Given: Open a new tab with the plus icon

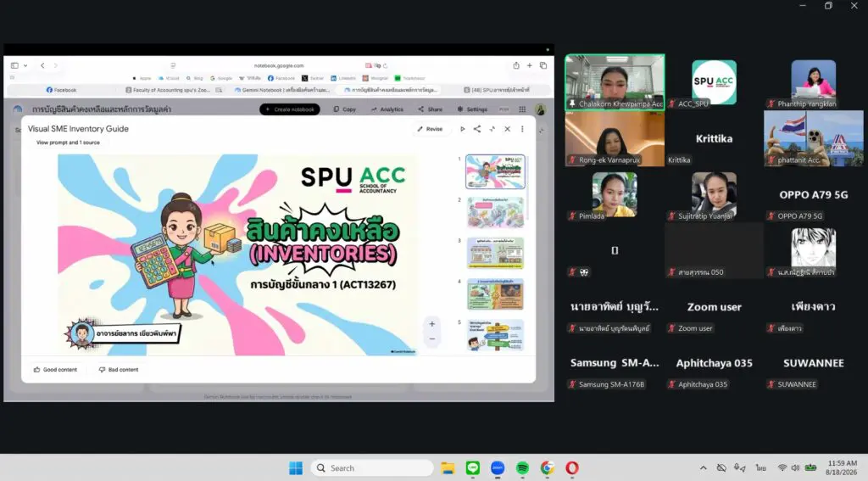Looking at the screenshot, I should (529, 65).
